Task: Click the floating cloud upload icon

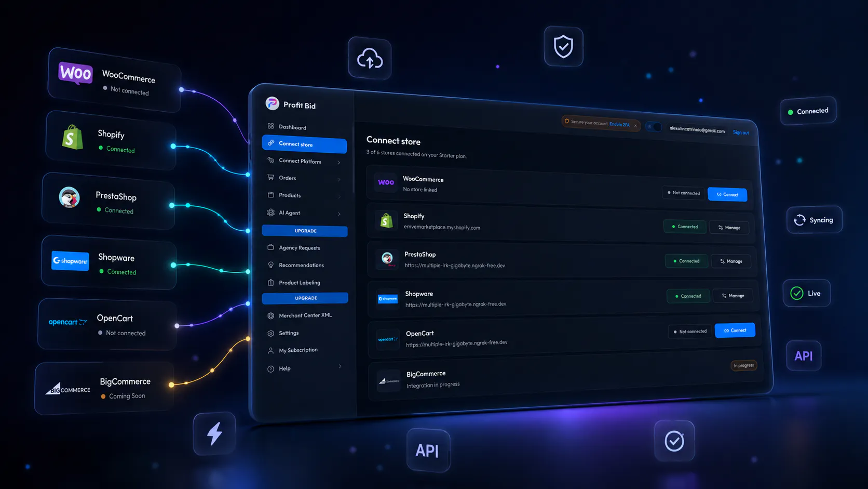Action: pyautogui.click(x=370, y=58)
